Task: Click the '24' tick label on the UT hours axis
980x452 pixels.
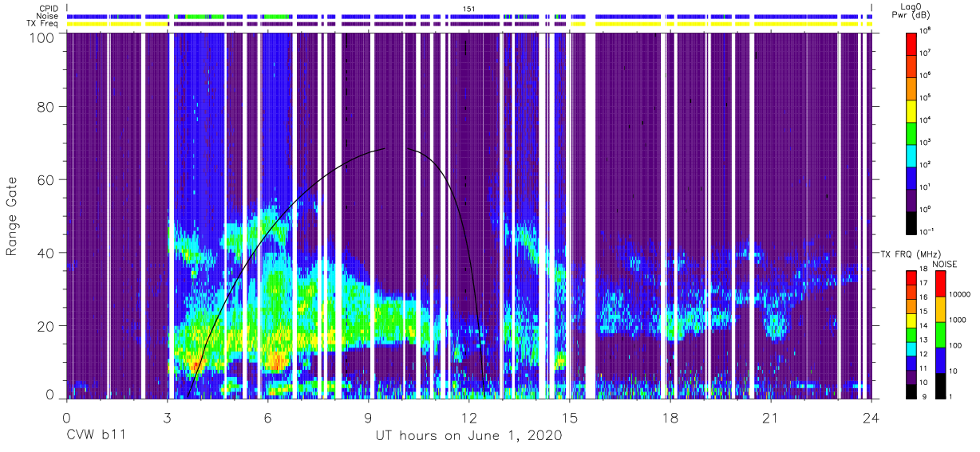Action: click(871, 417)
